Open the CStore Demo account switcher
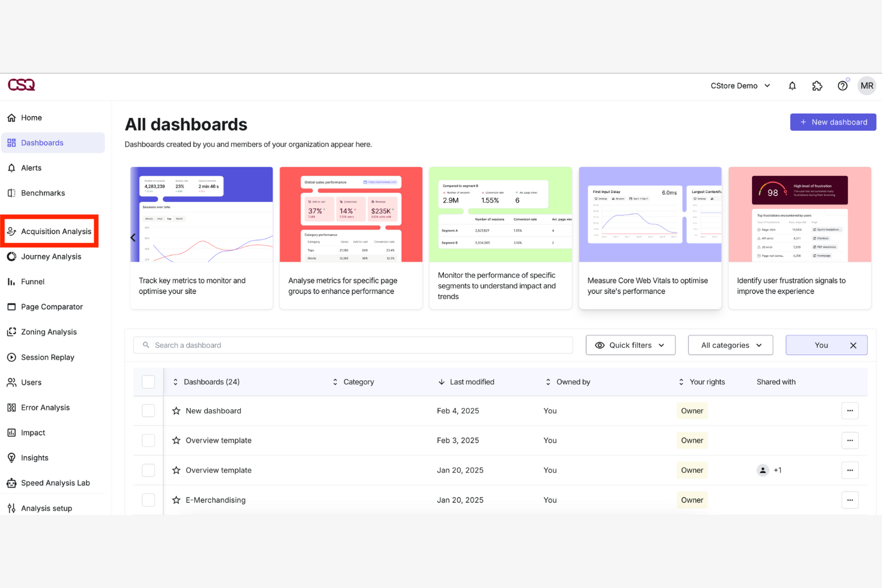Viewport: 882px width, 588px height. pyautogui.click(x=740, y=85)
